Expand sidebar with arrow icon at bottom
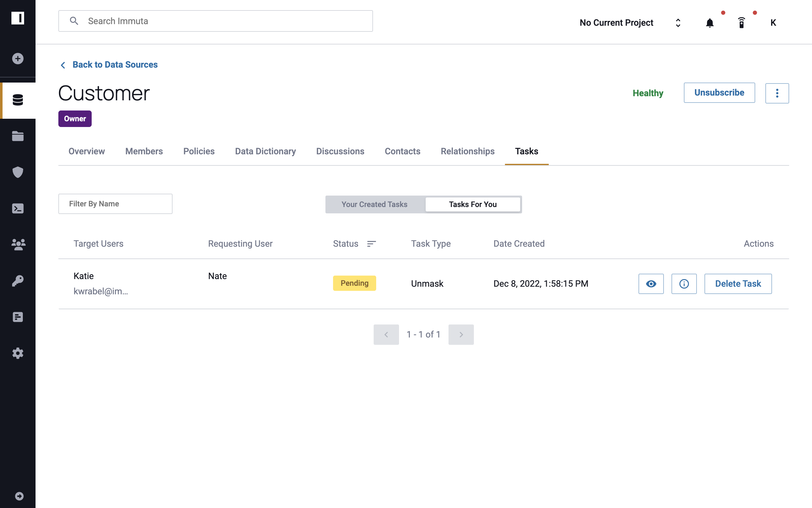This screenshot has width=812, height=508. [x=19, y=496]
